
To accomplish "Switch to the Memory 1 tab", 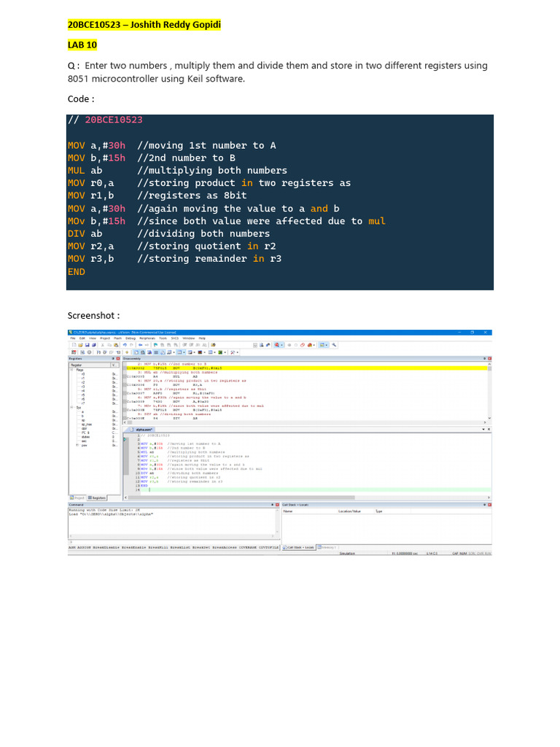I will click(327, 546).
